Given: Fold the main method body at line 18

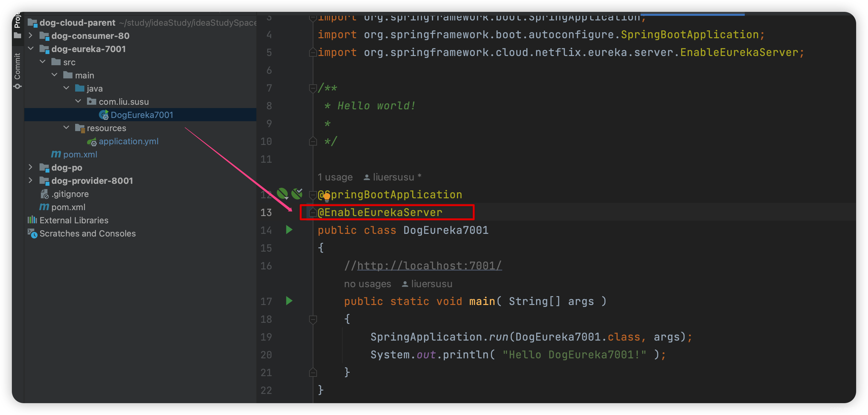Looking at the screenshot, I should [313, 319].
